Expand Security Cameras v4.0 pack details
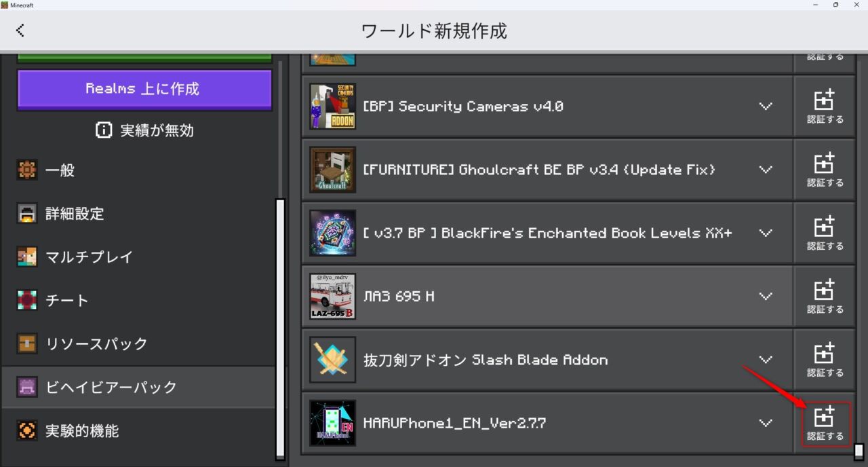The height and width of the screenshot is (467, 868). (x=766, y=107)
